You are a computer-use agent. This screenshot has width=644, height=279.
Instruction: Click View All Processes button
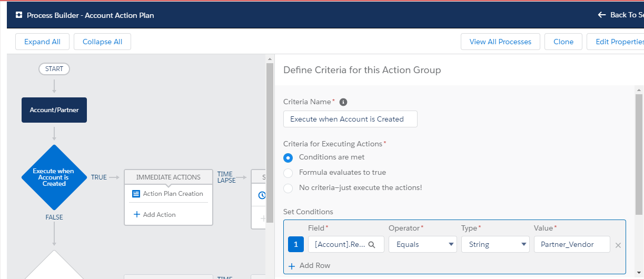click(500, 42)
